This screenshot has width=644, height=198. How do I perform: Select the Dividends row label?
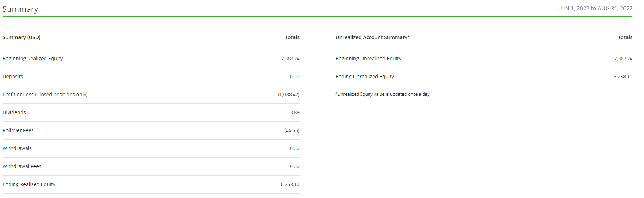(14, 112)
